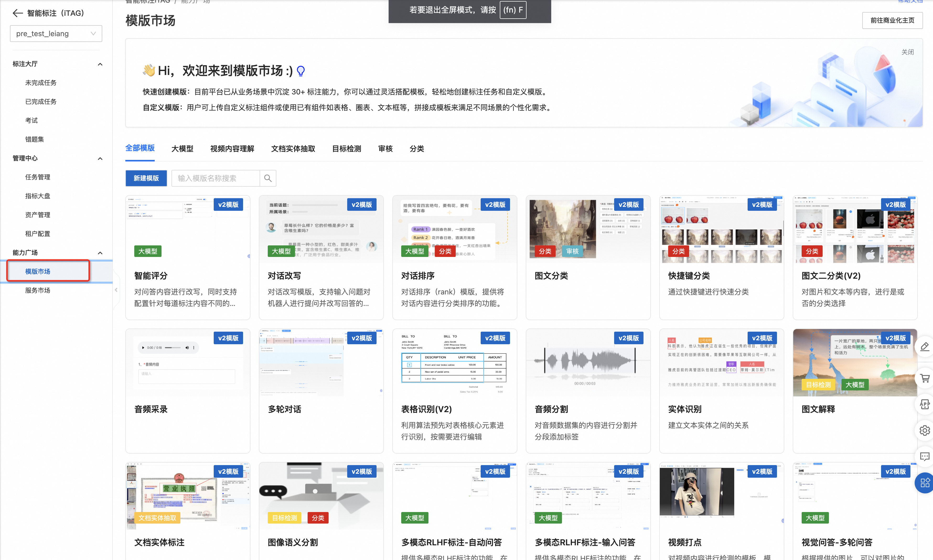
Task: Open the 音频分割 template card
Action: [588, 391]
